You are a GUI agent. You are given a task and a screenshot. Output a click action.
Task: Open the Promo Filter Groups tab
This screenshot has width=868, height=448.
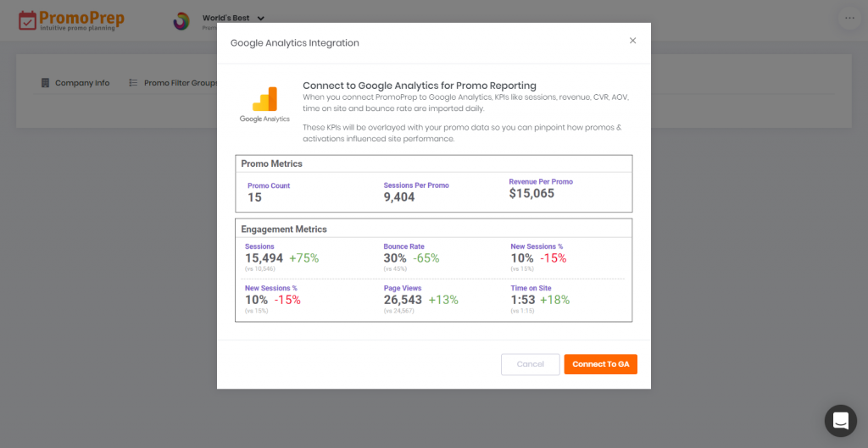tap(174, 83)
